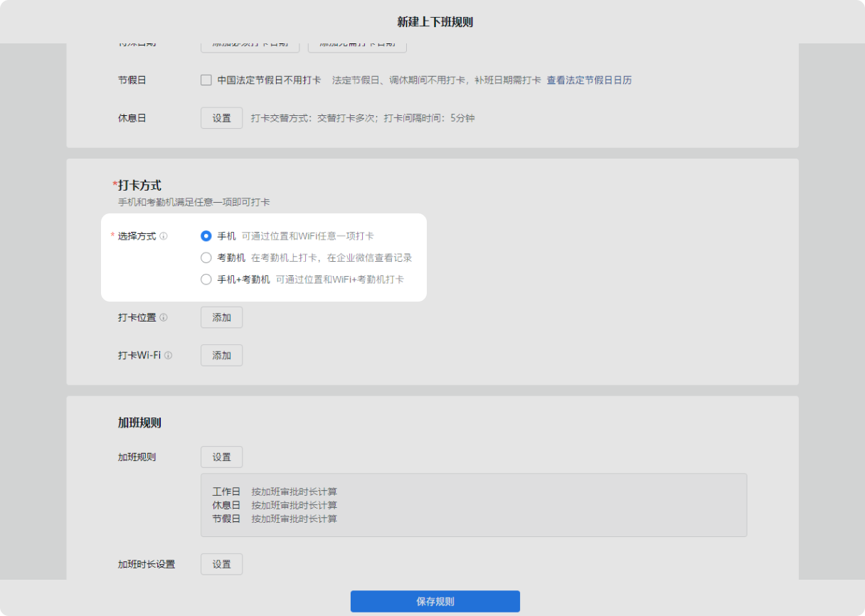Open 设置 for 加班时长设置

click(x=221, y=564)
